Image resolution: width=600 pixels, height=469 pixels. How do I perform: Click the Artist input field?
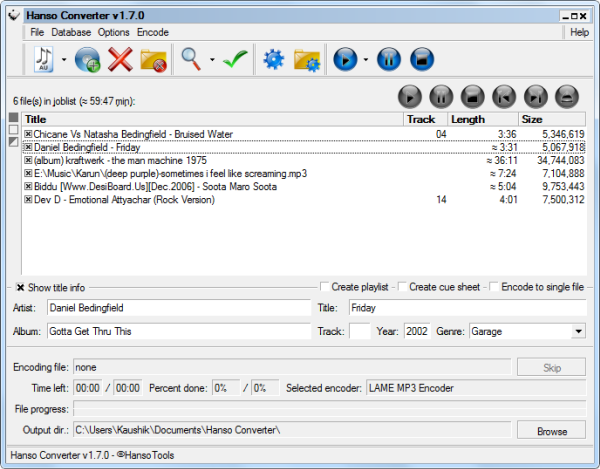[x=179, y=308]
